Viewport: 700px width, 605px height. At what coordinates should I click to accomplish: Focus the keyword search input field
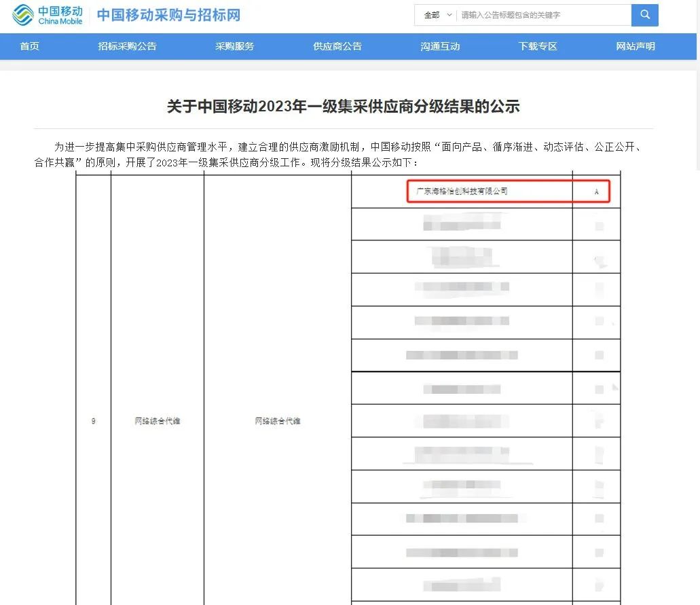[545, 15]
